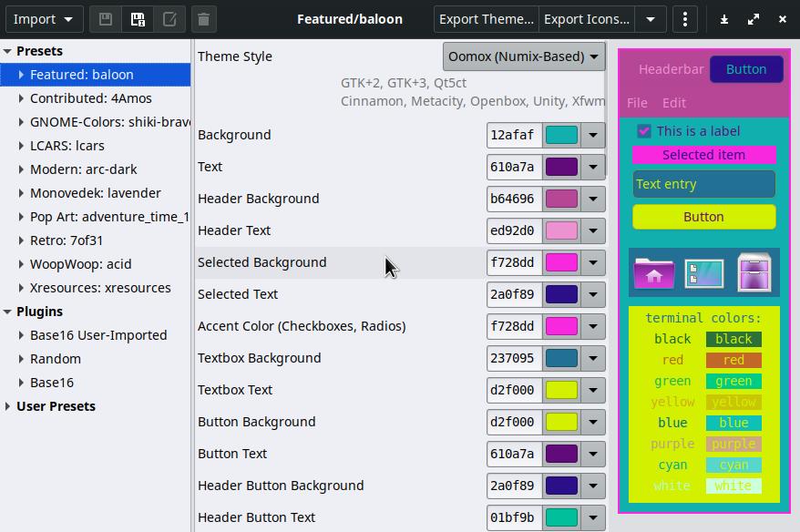Open the Theme Style dropdown
This screenshot has width=800, height=532.
(x=524, y=56)
